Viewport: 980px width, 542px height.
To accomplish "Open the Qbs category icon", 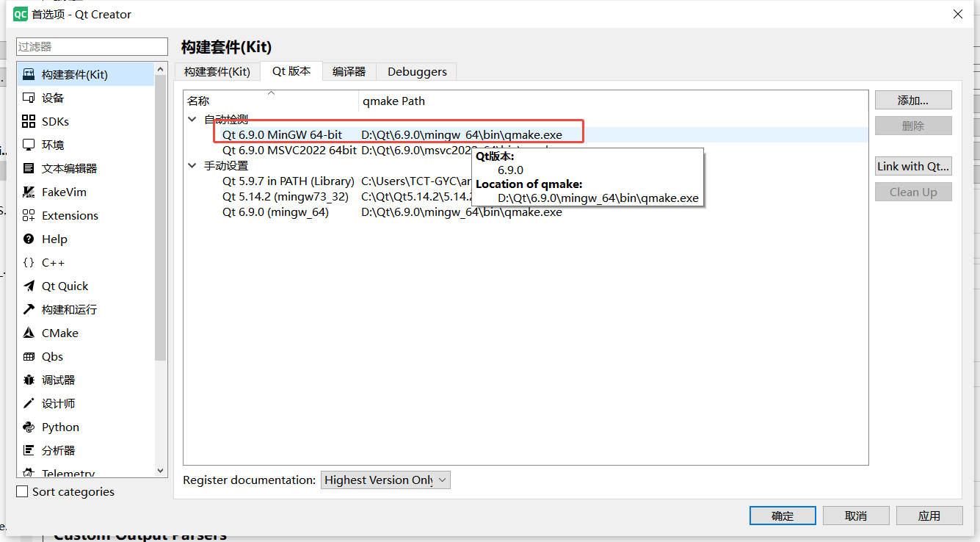I will point(29,356).
